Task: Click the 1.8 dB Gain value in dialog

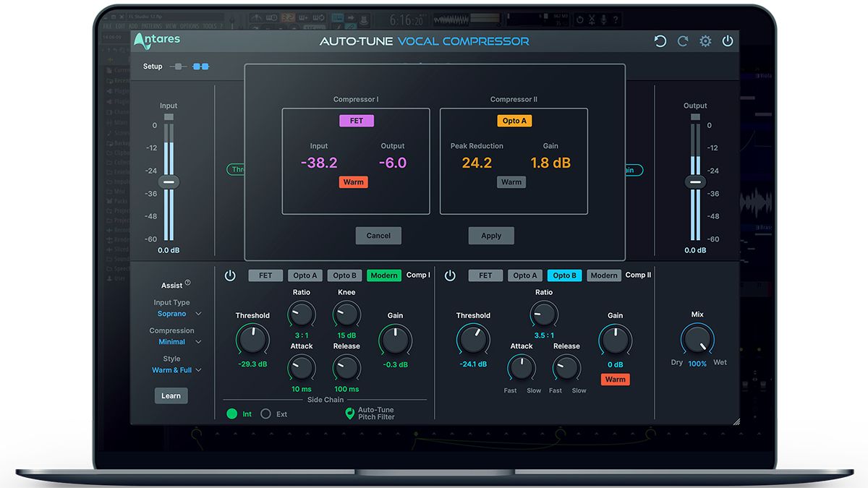Action: click(x=550, y=163)
